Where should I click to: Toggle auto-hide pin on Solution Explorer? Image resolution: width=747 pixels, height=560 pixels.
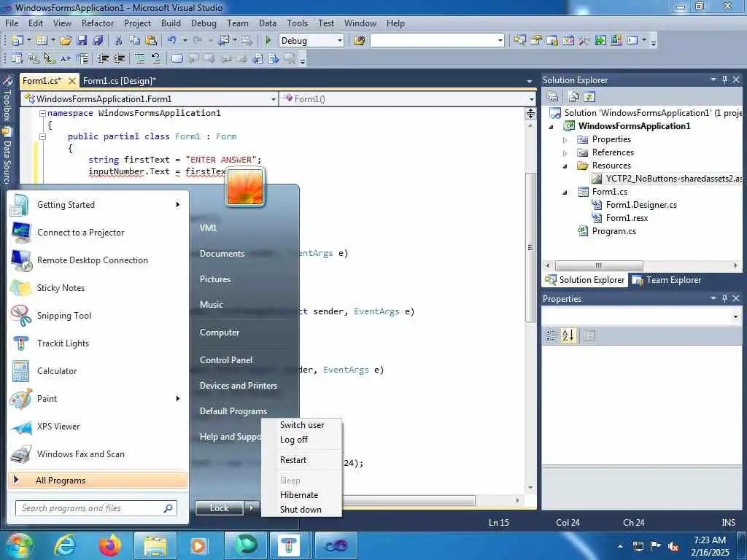724,80
